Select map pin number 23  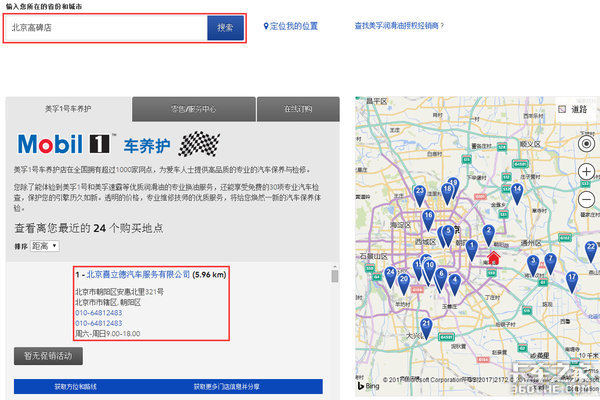pos(420,193)
